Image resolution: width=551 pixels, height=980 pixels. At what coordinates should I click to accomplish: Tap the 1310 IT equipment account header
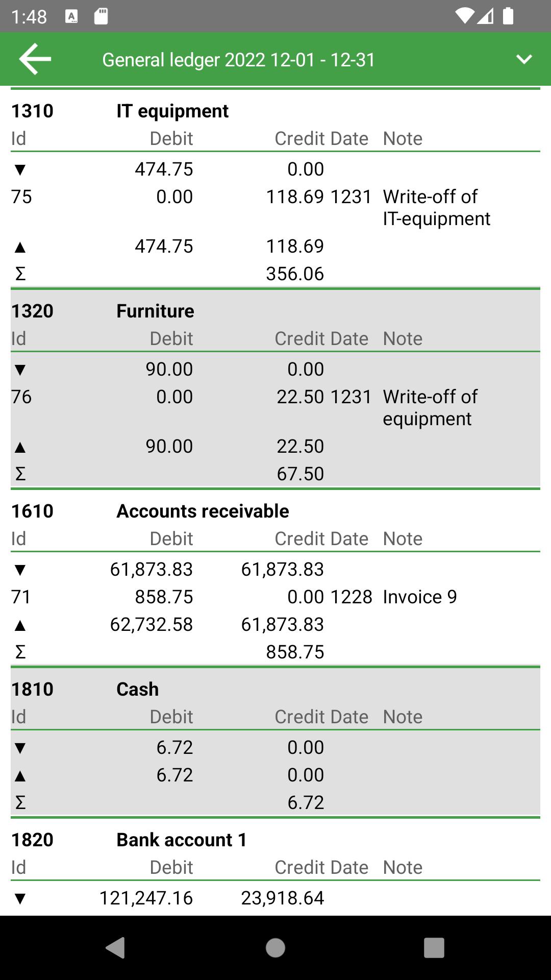click(172, 111)
